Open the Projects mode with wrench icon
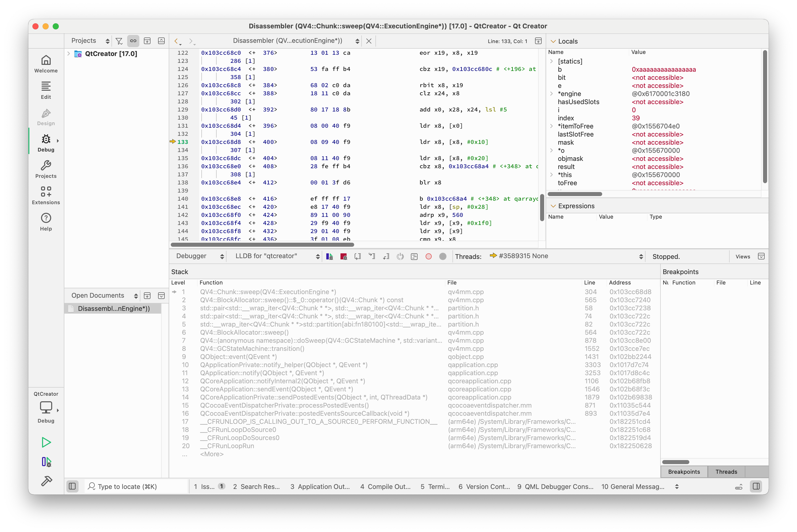The height and width of the screenshot is (532, 797). [46, 169]
